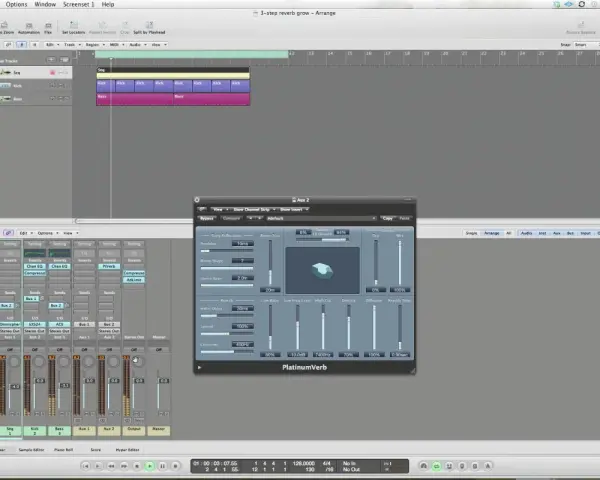Viewport: 600px width, 480px height.
Task: Switch to the Hyper Editor tab
Action: click(x=127, y=450)
